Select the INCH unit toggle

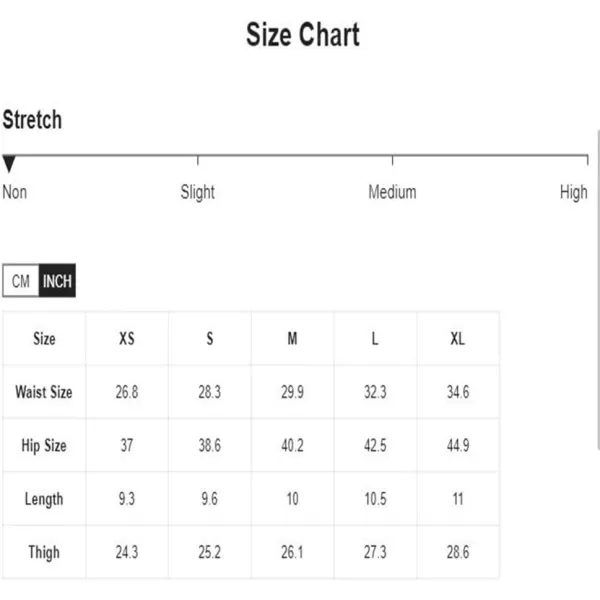coord(57,280)
